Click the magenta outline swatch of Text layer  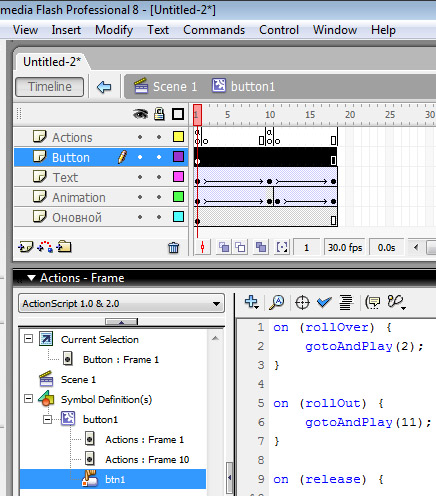(x=178, y=177)
